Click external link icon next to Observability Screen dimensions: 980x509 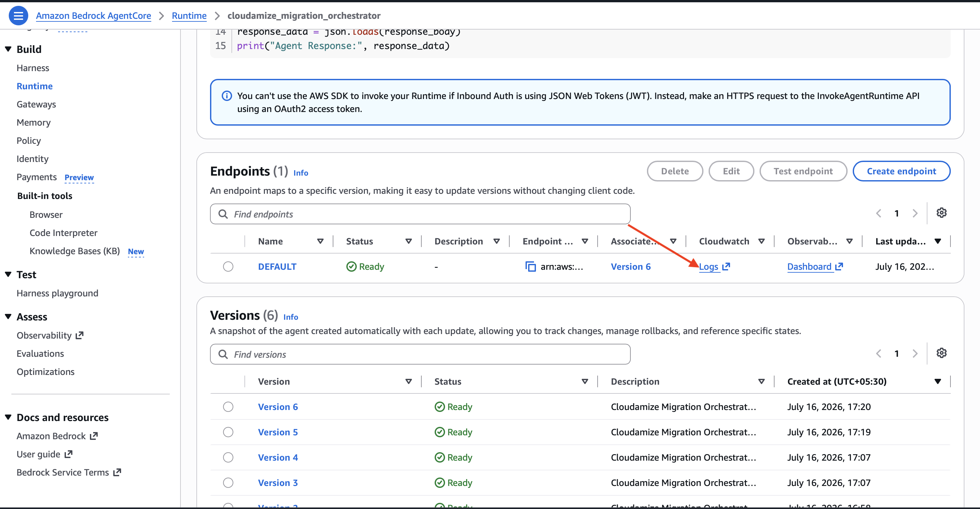(80, 336)
